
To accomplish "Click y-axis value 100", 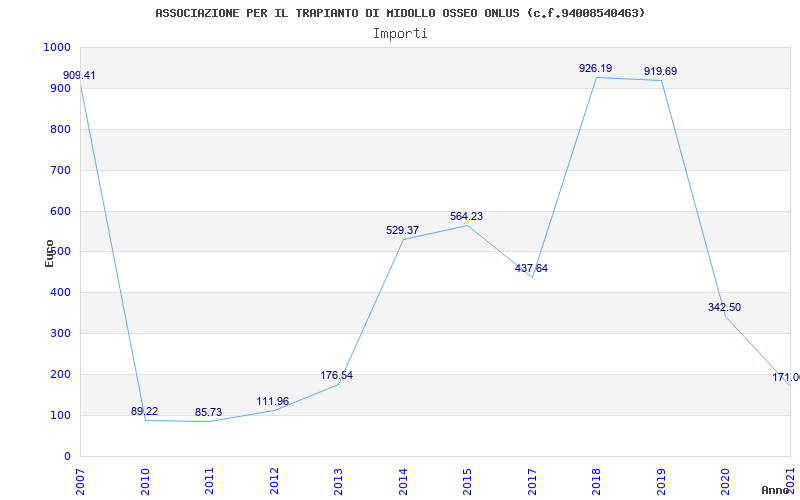I will (61, 415).
